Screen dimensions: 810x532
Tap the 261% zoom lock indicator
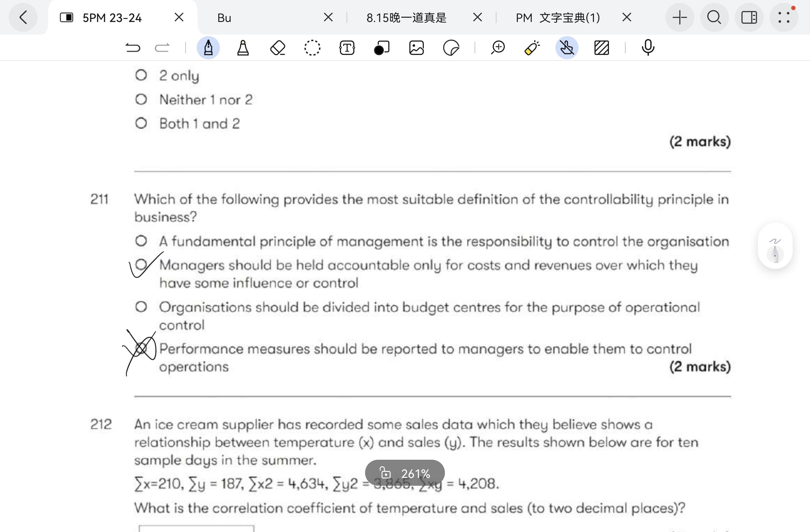[405, 473]
